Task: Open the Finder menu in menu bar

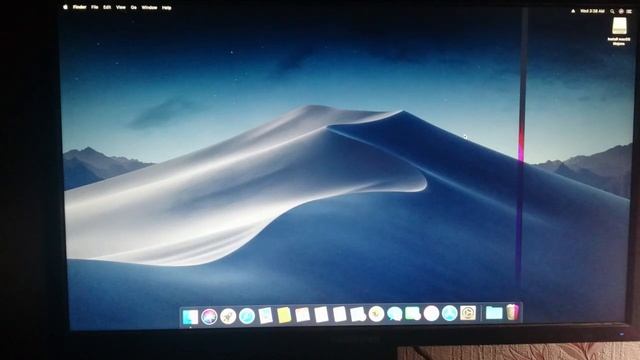Action: 79,7
